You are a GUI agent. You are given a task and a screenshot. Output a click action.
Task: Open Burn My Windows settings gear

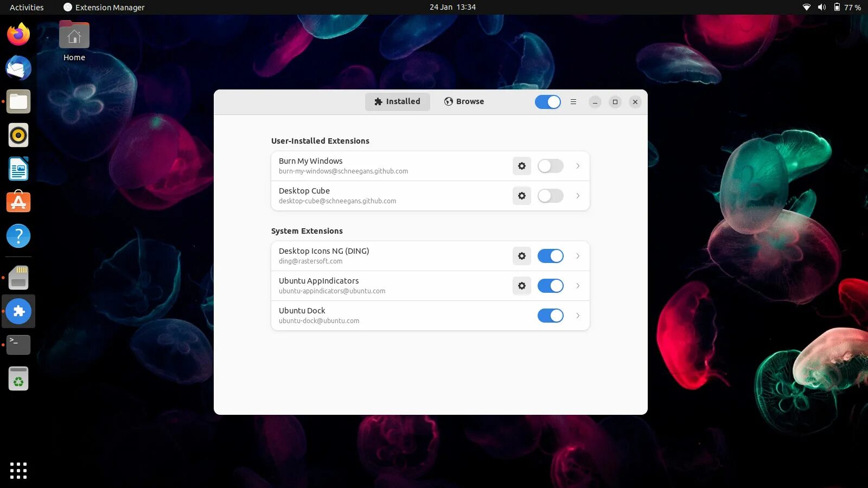point(522,166)
